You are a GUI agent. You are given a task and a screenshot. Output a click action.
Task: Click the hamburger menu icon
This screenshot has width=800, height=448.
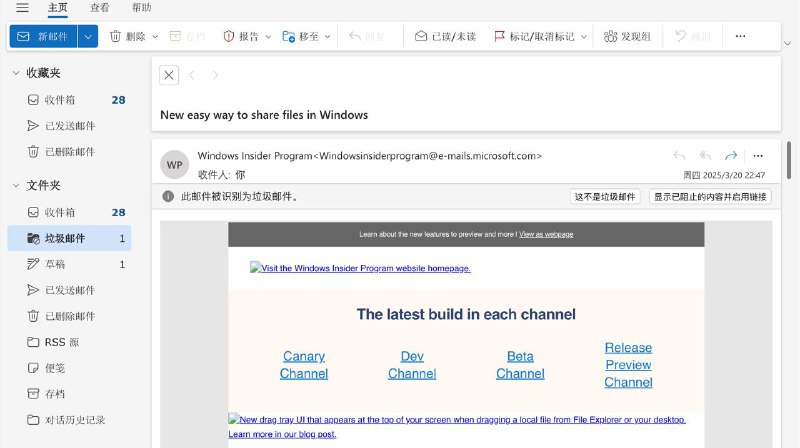(x=22, y=8)
